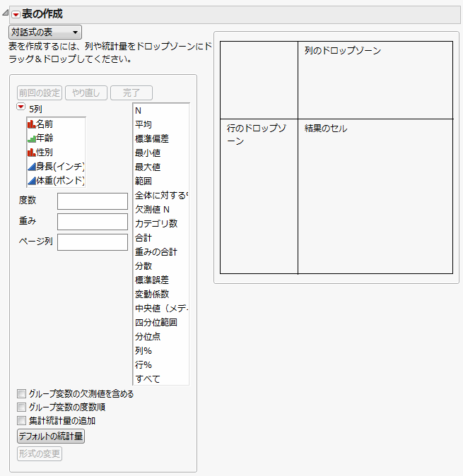
Task: Click the 度数 input box
Action: (93, 201)
